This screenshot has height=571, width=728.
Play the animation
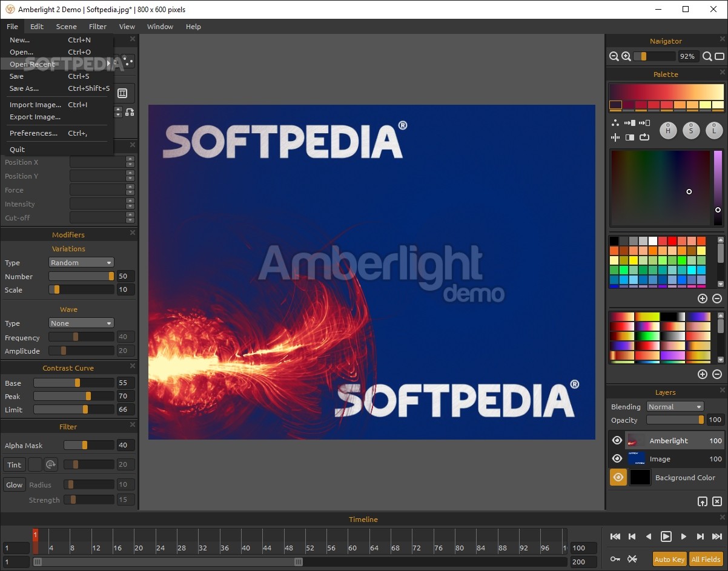pyautogui.click(x=666, y=536)
